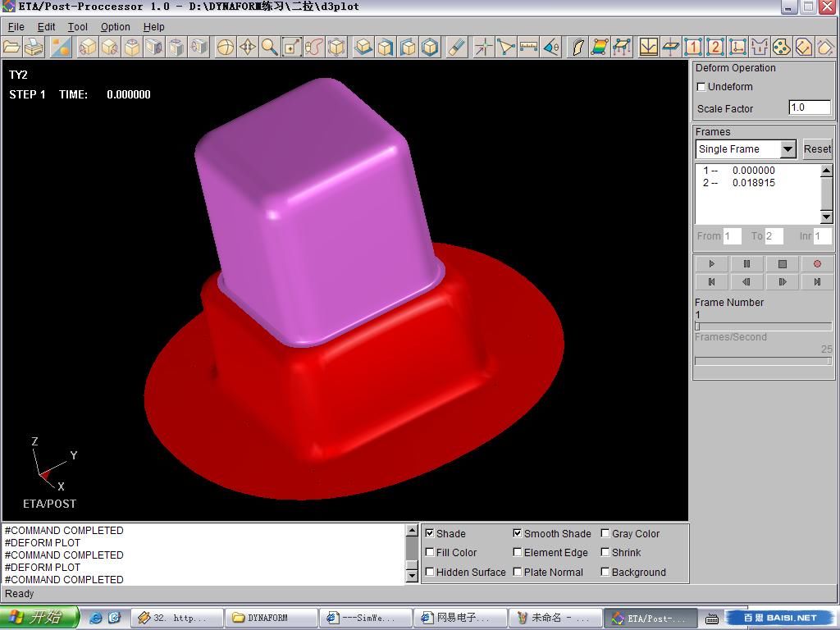Click the rainbow contour plot icon
840x630 pixels.
(600, 47)
